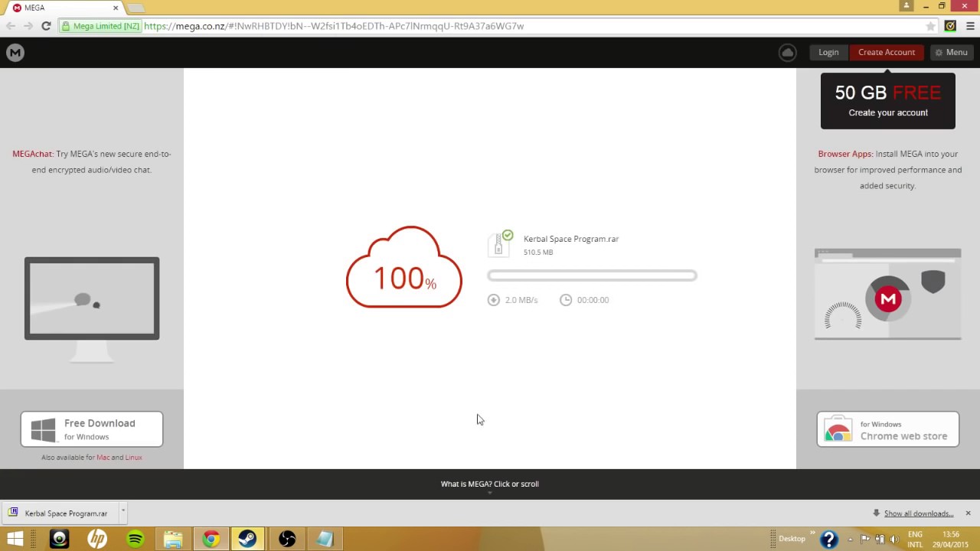This screenshot has height=551, width=980.
Task: Click the 2.0 MB/s speed value
Action: pyautogui.click(x=521, y=300)
